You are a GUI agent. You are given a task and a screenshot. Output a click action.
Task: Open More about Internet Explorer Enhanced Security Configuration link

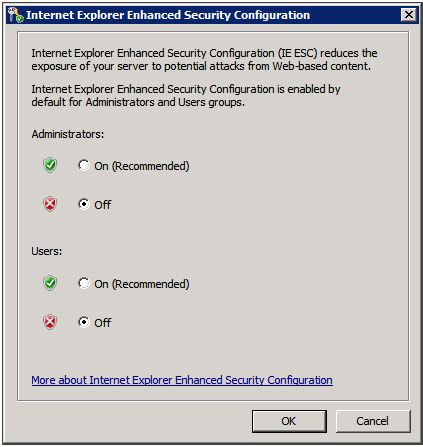tap(182, 380)
